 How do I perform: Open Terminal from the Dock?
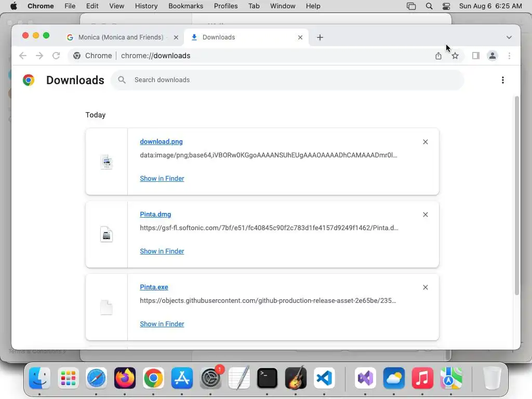pos(267,378)
